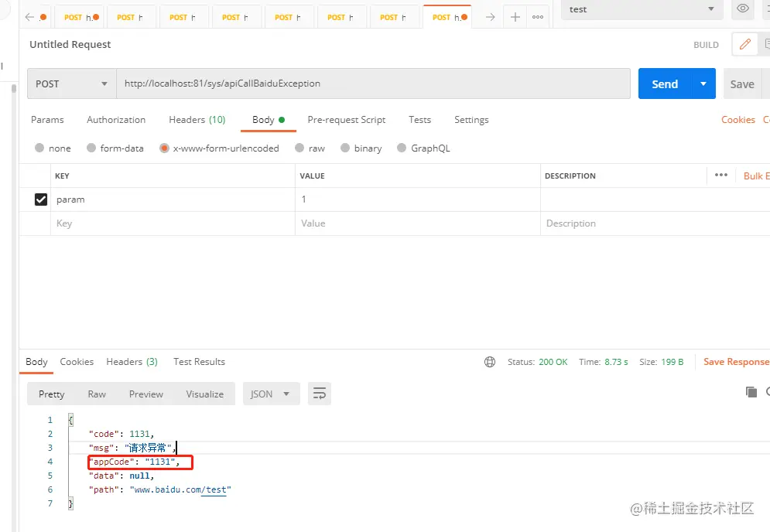770x532 pixels.
Task: Click the BUILD mode label
Action: (706, 45)
